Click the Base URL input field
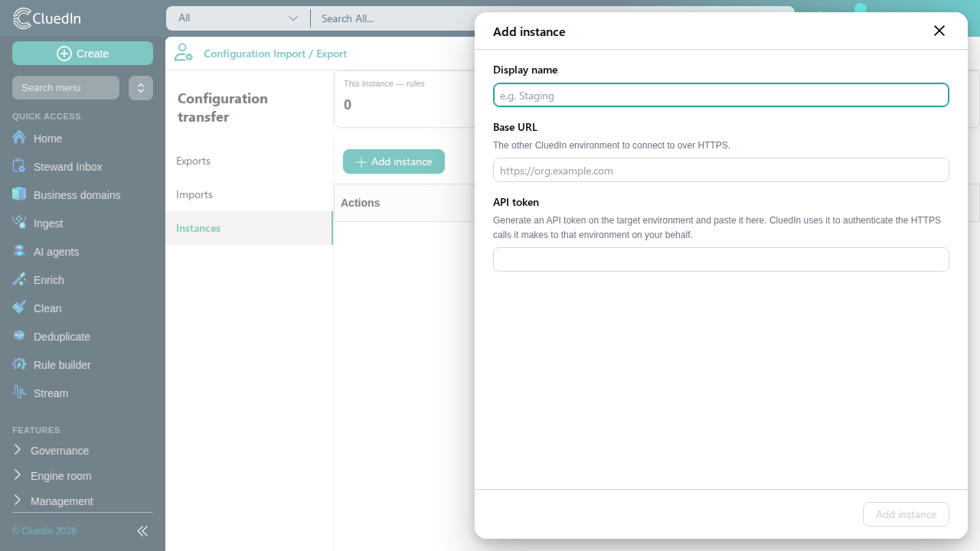Screen dimensions: 980x551 point(721,170)
